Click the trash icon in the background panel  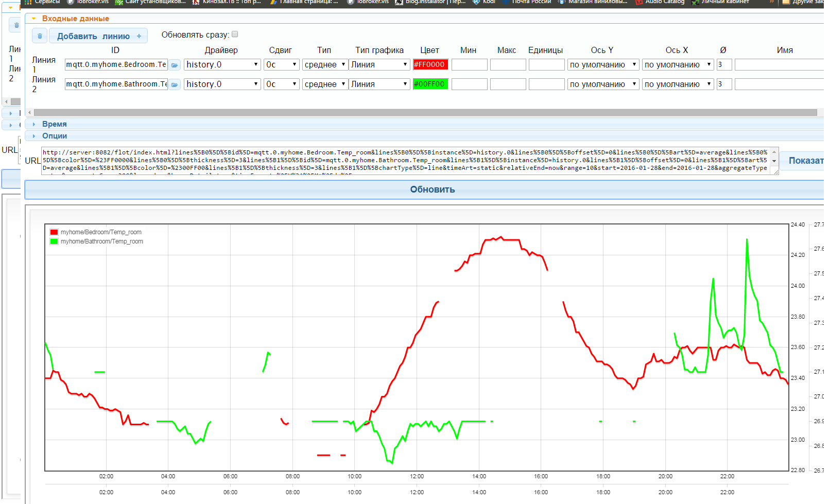pyautogui.click(x=16, y=25)
